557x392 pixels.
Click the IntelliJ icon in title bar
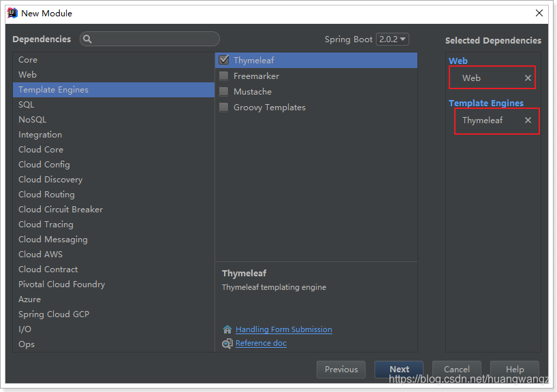[12, 13]
